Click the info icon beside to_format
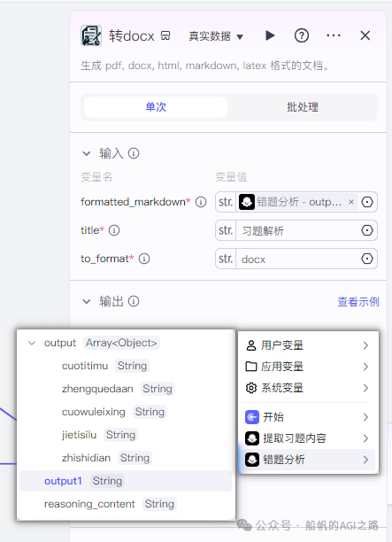This screenshot has height=542, width=392. [144, 259]
